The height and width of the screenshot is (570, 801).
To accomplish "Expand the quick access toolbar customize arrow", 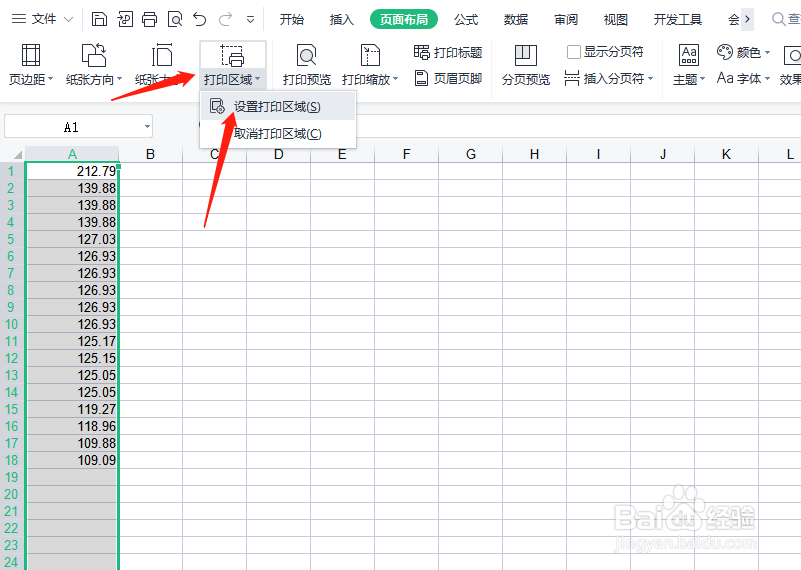I will pos(250,20).
